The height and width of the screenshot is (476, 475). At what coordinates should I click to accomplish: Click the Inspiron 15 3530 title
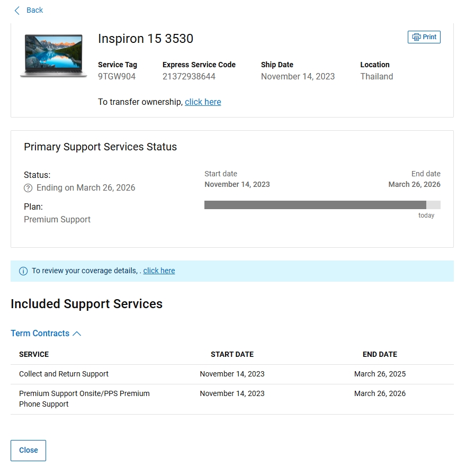click(146, 39)
